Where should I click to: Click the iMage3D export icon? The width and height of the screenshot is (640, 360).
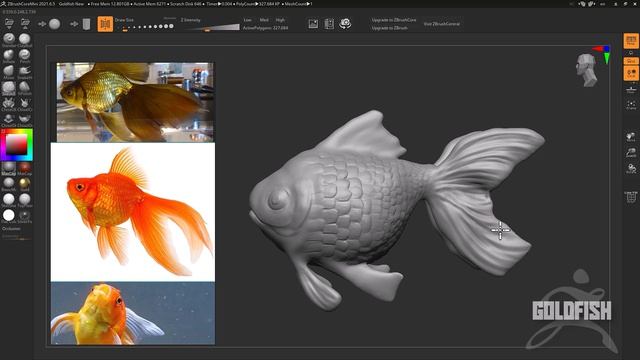345,24
